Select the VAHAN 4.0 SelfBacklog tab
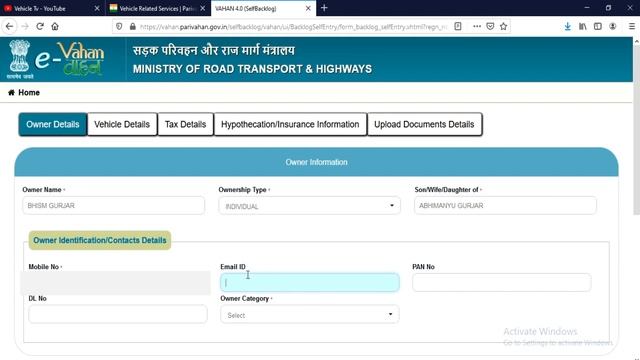 pyautogui.click(x=263, y=8)
